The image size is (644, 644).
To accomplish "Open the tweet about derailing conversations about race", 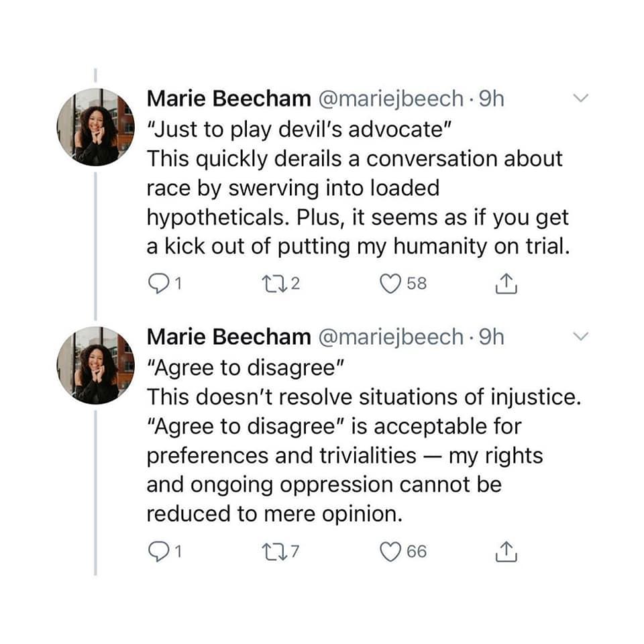I will click(x=356, y=188).
